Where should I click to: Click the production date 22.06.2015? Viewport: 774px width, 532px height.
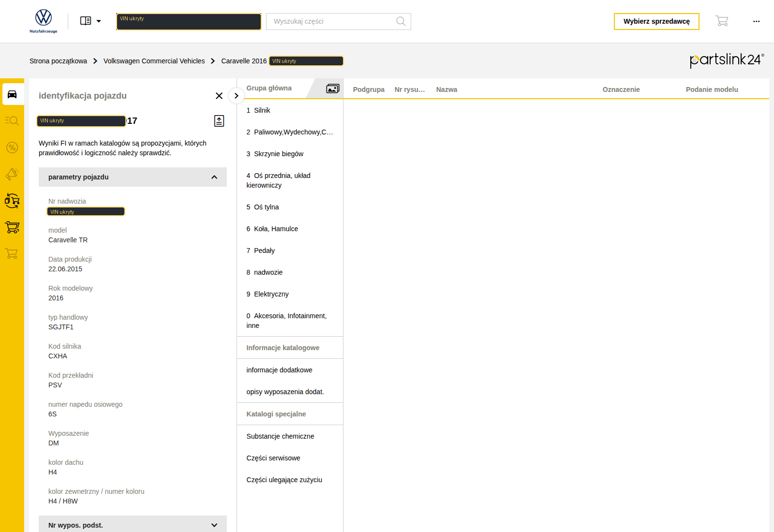[x=65, y=269]
